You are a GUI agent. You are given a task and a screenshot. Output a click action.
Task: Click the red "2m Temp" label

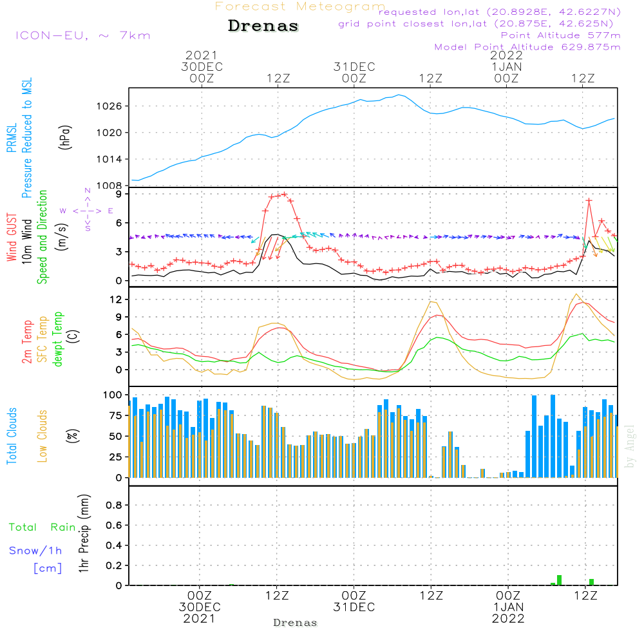[27, 342]
